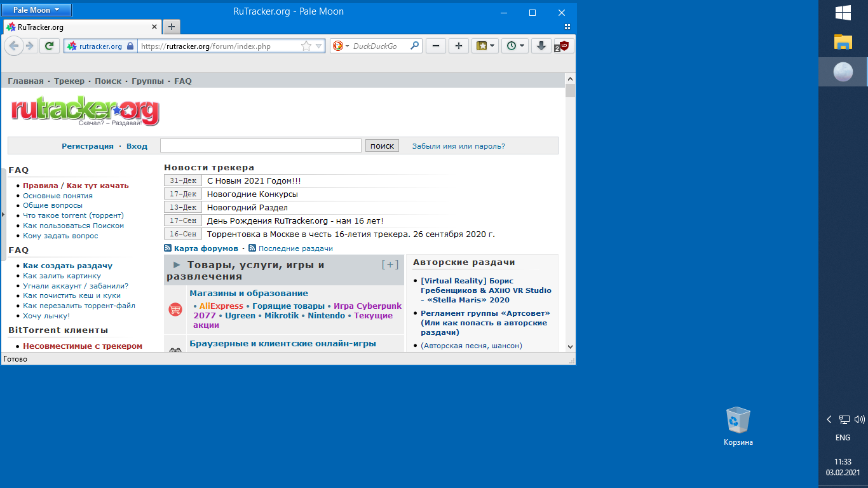Close the RuTracker.org tab
The width and height of the screenshot is (868, 488).
tap(154, 27)
